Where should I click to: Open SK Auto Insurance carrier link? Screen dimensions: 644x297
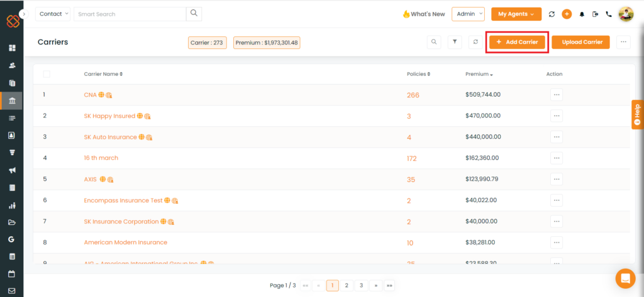point(110,137)
